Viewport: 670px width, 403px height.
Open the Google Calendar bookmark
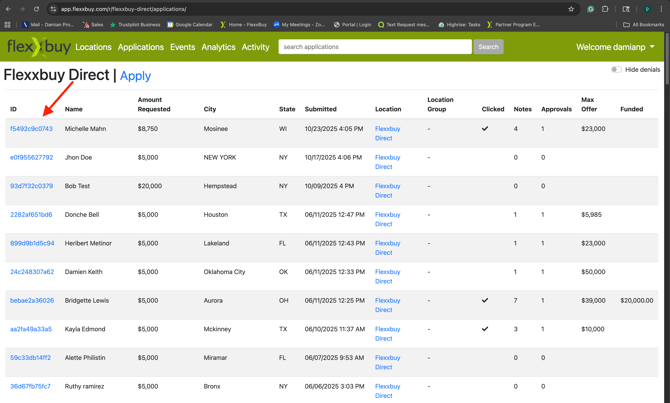click(189, 24)
